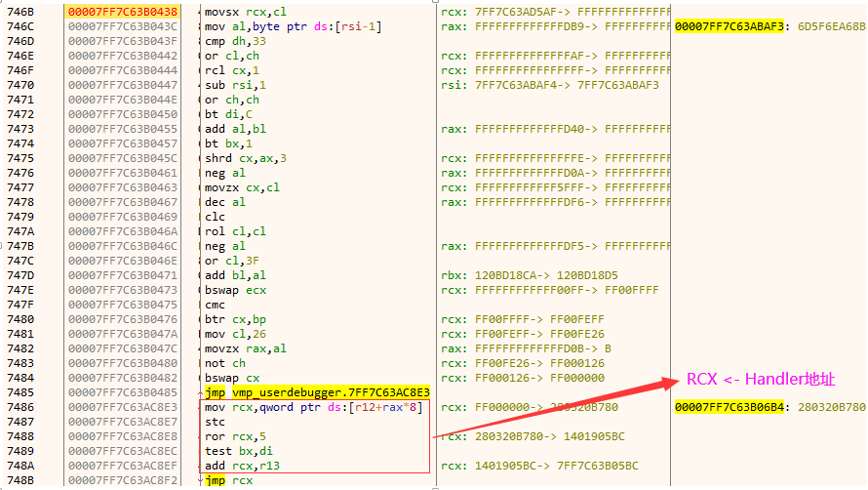Select the 'btr cx,bp' instruction
The height and width of the screenshot is (490, 868).
pyautogui.click(x=235, y=319)
